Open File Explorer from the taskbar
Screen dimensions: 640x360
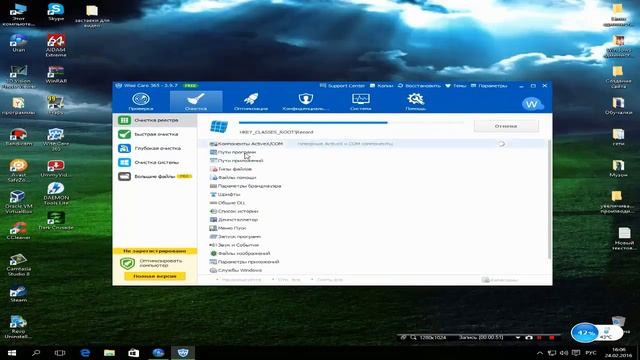(x=109, y=353)
